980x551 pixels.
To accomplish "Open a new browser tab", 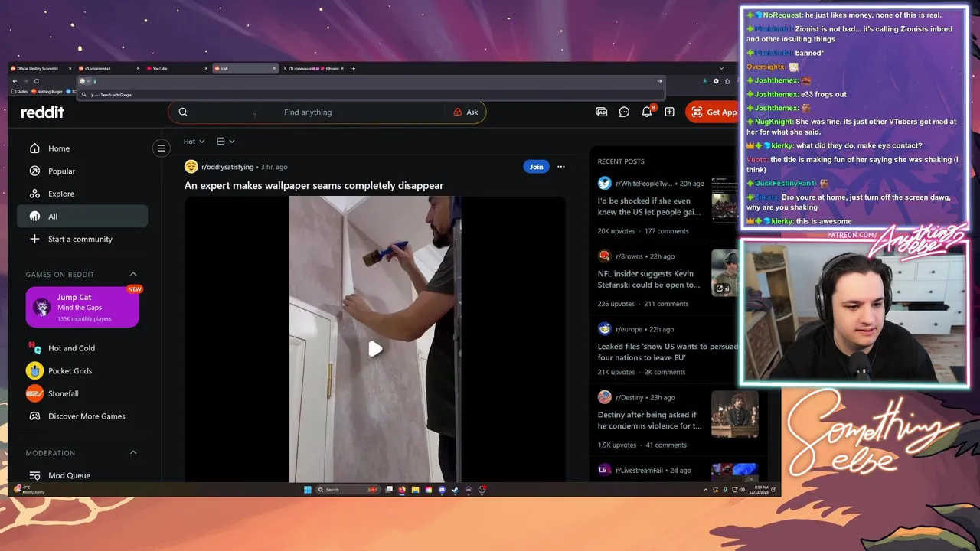I will click(353, 68).
